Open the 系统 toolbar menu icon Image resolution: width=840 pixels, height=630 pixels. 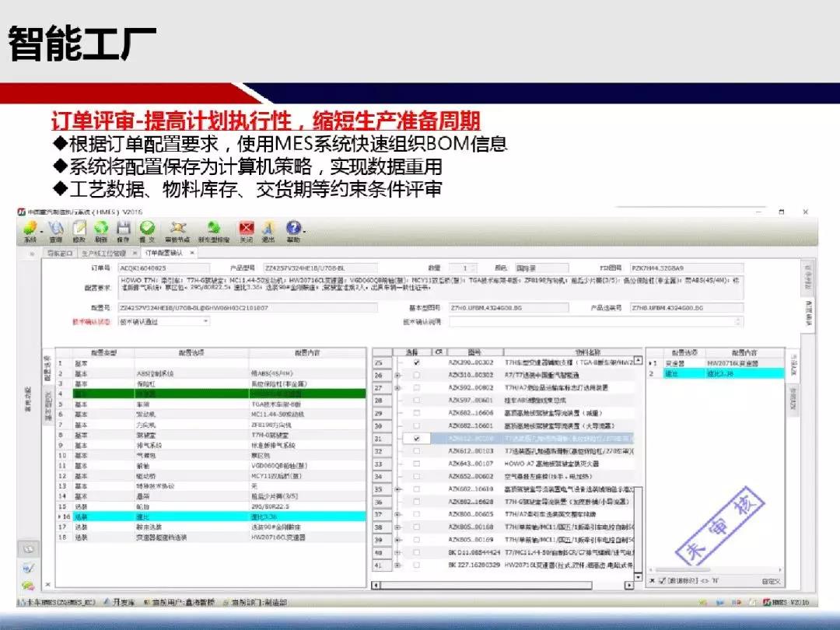click(30, 228)
